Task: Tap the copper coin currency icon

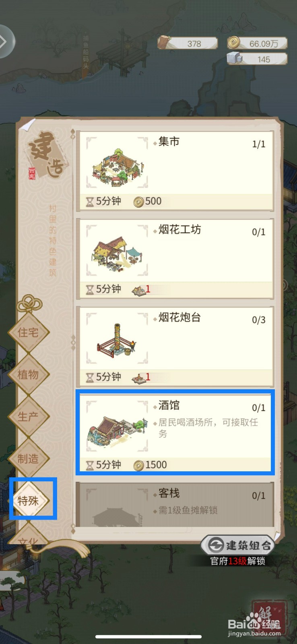Action: pos(234,42)
